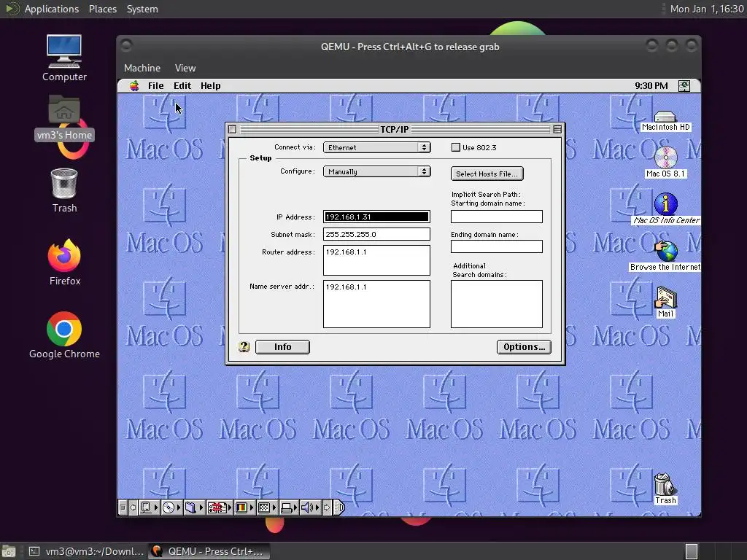Launch Firefox from the desktop
This screenshot has height=560, width=747.
coord(64,262)
